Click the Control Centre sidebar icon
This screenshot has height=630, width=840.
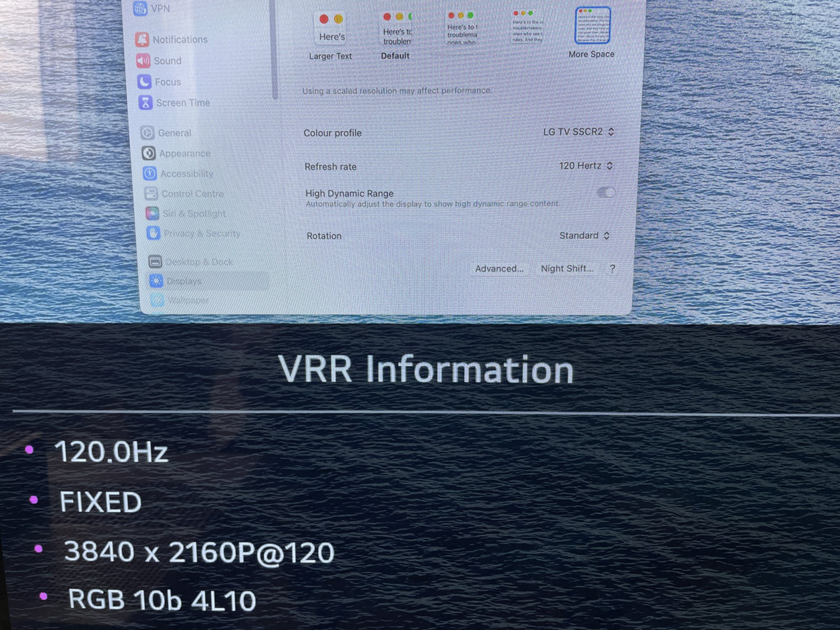click(151, 194)
